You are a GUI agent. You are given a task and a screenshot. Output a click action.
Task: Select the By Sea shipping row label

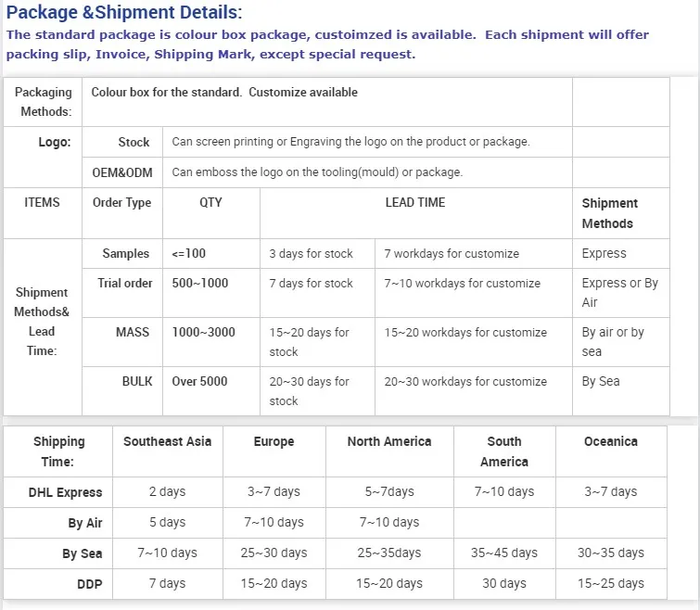click(82, 553)
